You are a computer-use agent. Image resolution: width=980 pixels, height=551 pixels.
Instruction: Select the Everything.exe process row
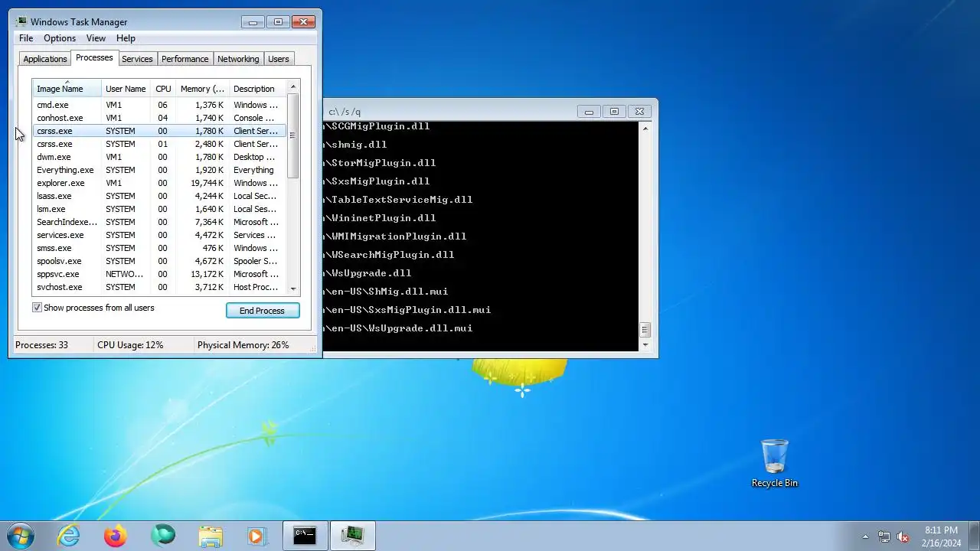[159, 170]
